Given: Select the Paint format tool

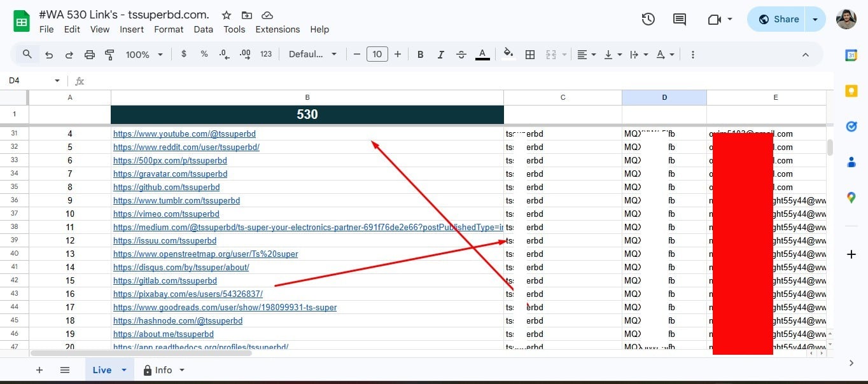Looking at the screenshot, I should point(109,54).
